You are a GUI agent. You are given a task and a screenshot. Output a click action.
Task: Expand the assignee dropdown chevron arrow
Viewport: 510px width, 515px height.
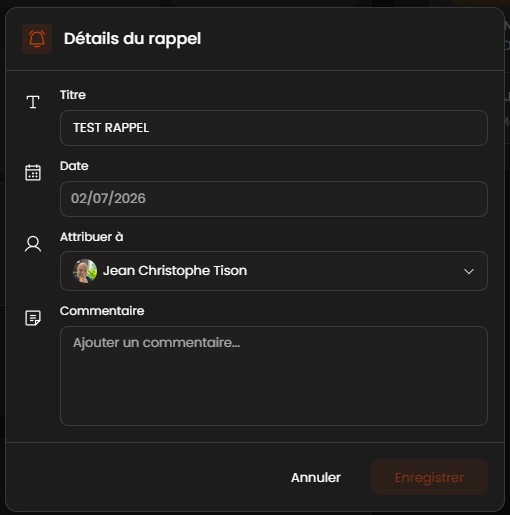pyautogui.click(x=469, y=271)
